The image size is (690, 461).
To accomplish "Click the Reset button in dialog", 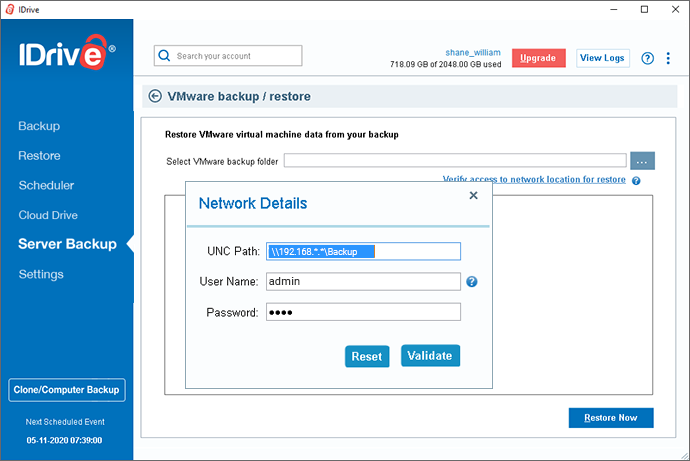I will 367,356.
